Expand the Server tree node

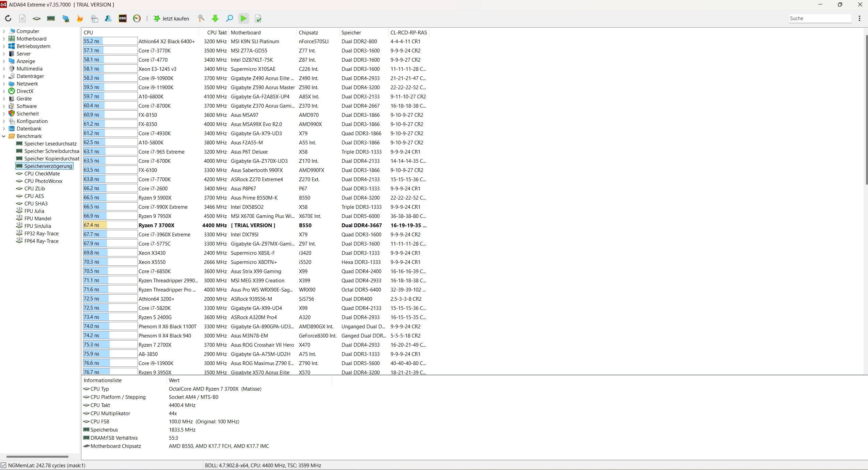[x=4, y=54]
